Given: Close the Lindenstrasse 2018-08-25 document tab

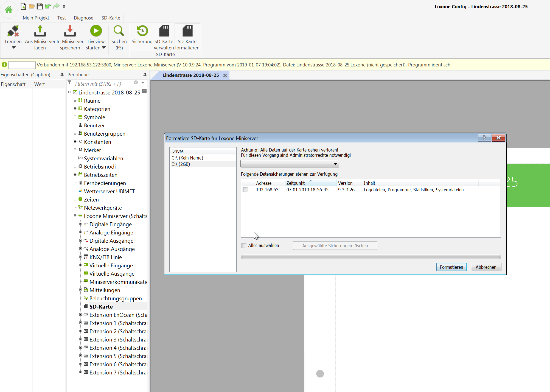Looking at the screenshot, I should (x=225, y=75).
